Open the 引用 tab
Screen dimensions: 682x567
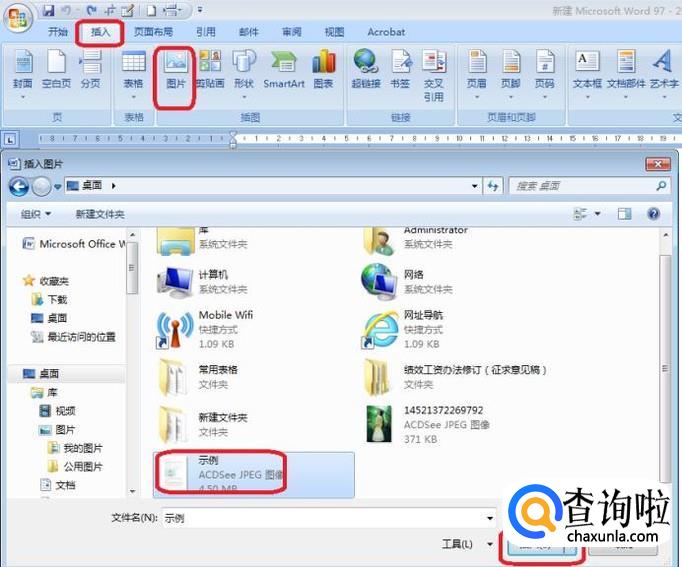(206, 32)
